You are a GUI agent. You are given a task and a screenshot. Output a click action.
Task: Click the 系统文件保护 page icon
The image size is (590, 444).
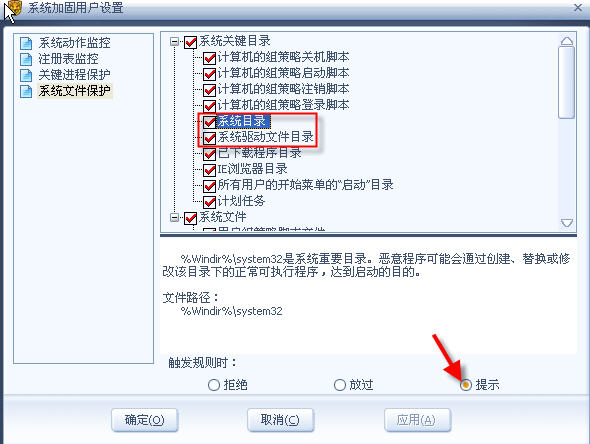(x=26, y=91)
